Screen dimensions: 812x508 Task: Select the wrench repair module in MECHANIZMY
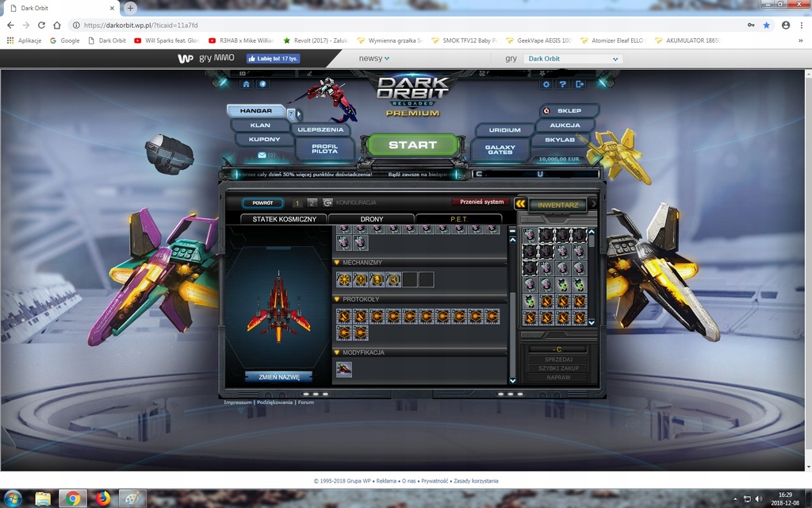coord(393,280)
